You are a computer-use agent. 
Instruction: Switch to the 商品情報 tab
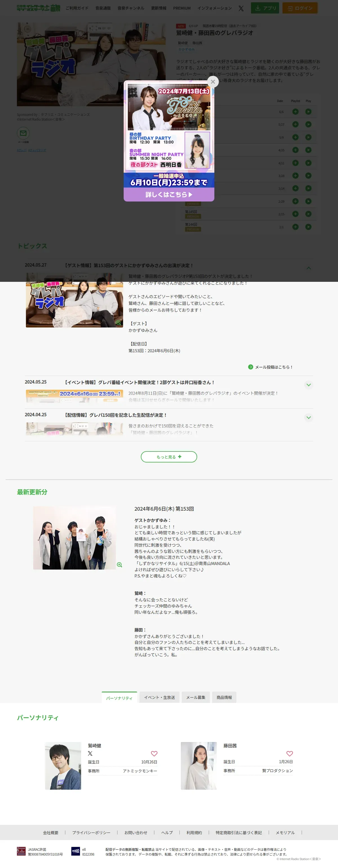click(224, 697)
